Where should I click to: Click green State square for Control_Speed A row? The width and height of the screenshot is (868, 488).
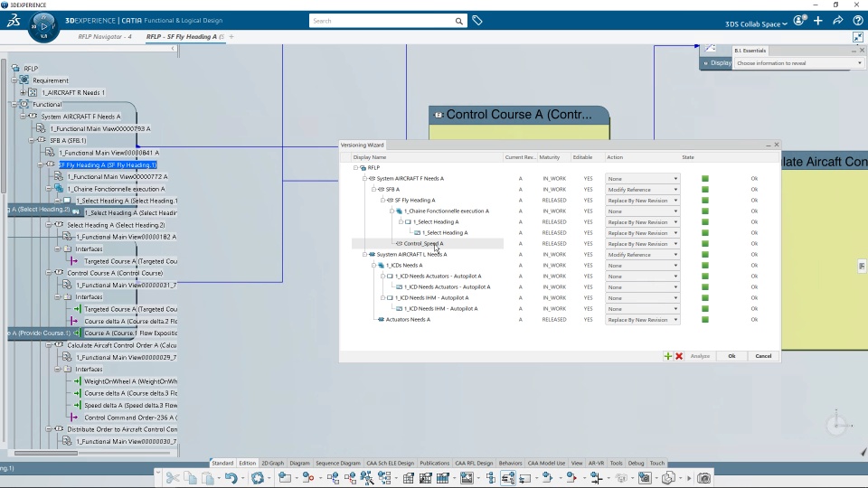(x=704, y=244)
